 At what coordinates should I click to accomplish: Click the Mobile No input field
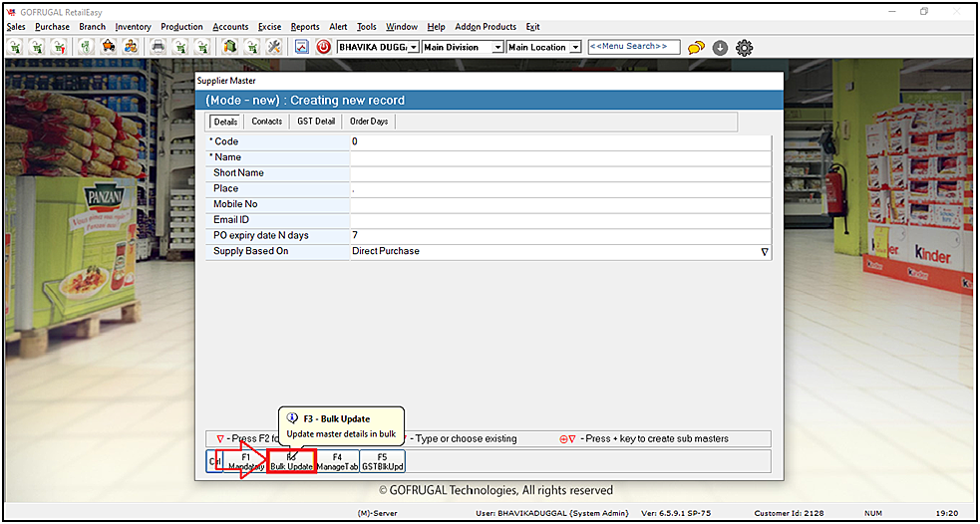560,204
